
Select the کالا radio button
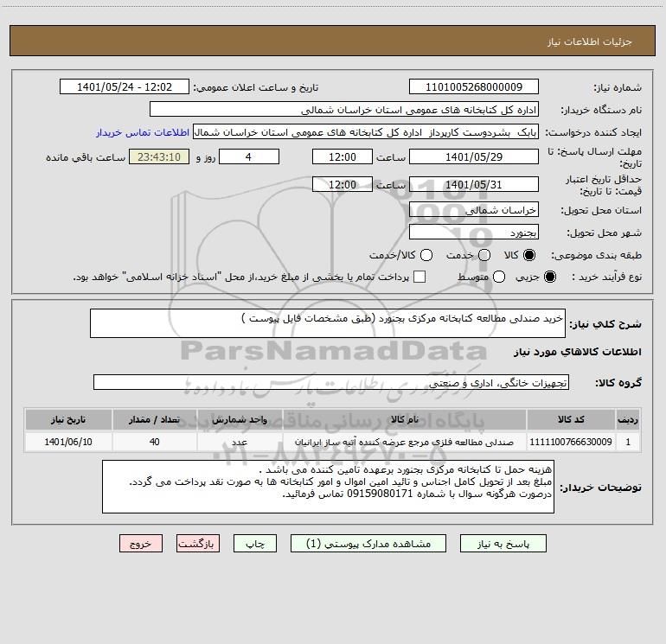(529, 255)
